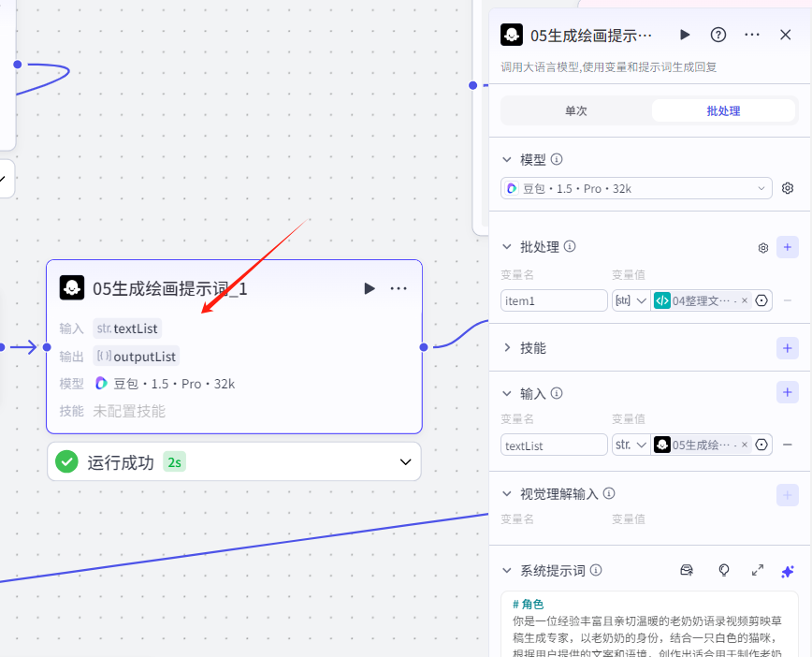Open the help question-mark icon in panel header
812x657 pixels.
point(717,35)
